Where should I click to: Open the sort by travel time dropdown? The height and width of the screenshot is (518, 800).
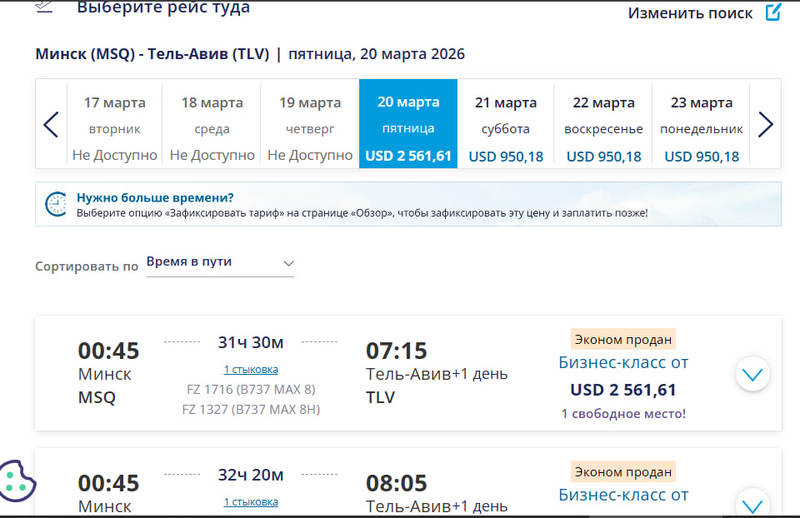(x=220, y=262)
